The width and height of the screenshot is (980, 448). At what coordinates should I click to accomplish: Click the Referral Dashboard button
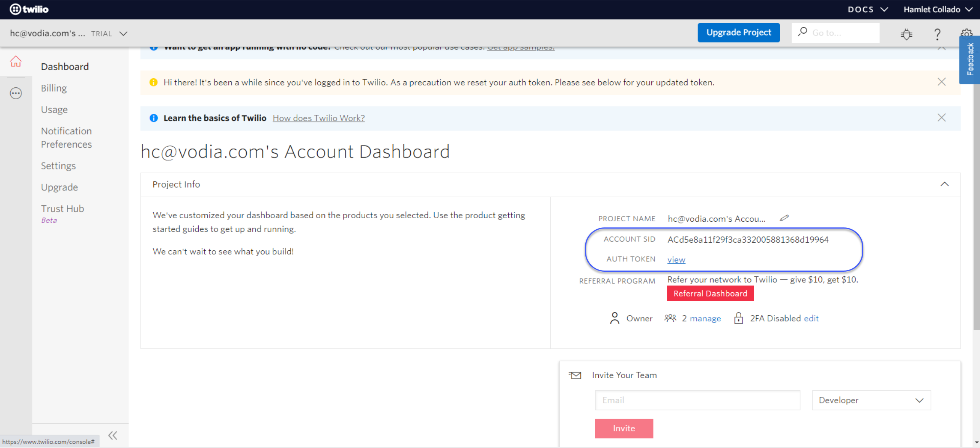pyautogui.click(x=710, y=293)
